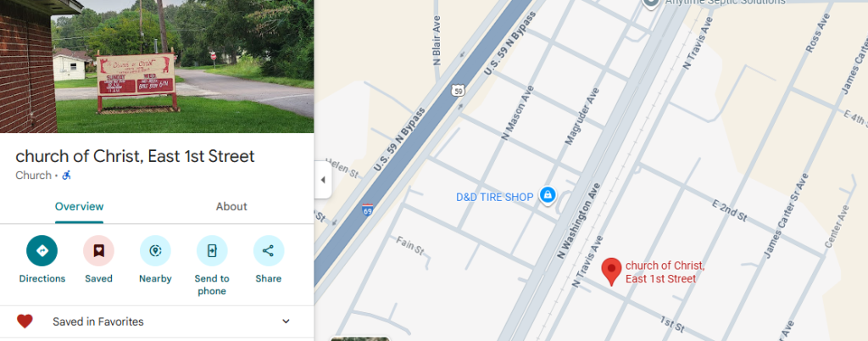The height and width of the screenshot is (341, 868).
Task: Open the church sign photo
Action: pos(157,66)
